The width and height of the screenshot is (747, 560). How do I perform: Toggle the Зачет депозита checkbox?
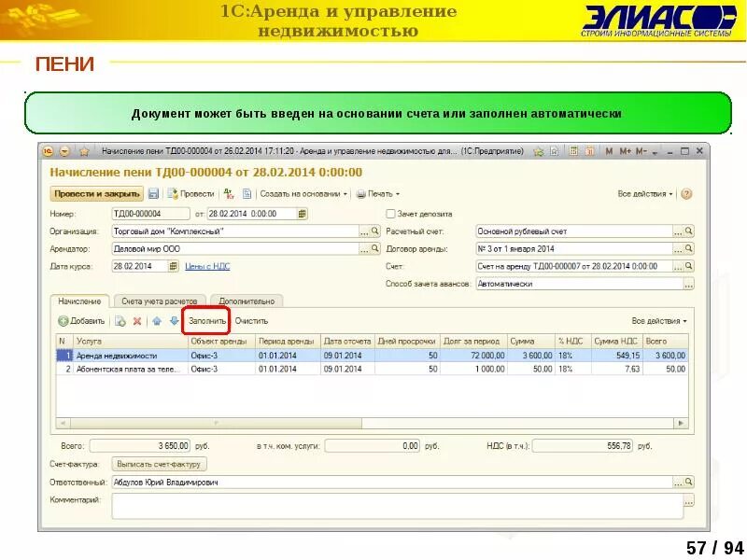coord(390,214)
